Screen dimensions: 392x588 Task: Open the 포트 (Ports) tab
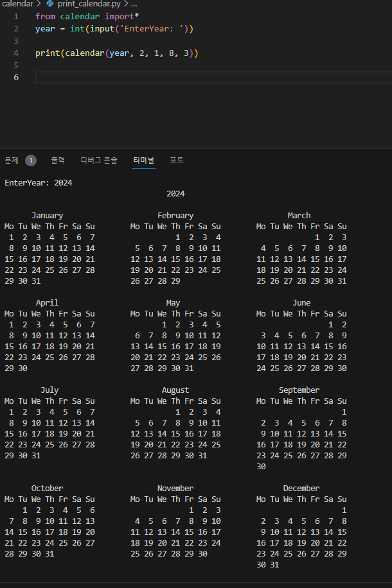pos(177,160)
